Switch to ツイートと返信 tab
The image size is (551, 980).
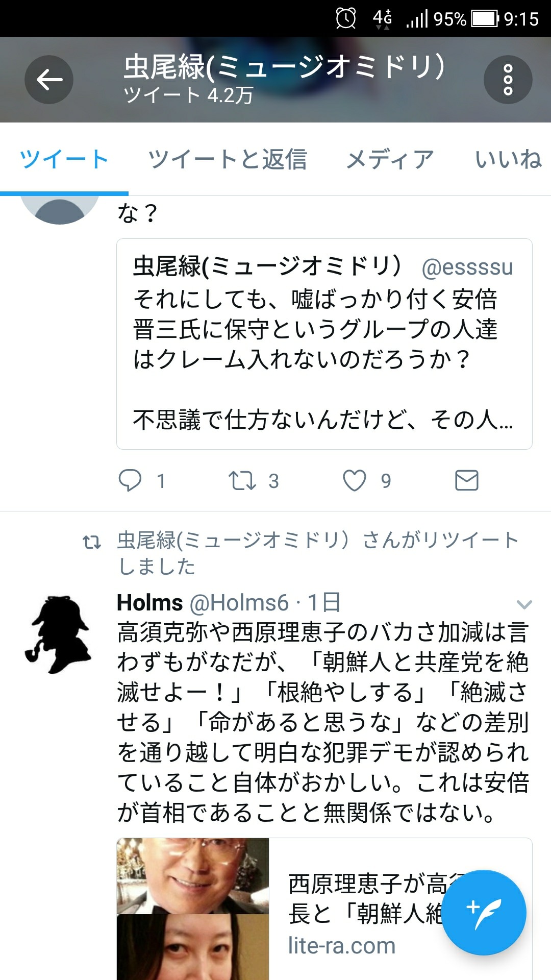[228, 159]
